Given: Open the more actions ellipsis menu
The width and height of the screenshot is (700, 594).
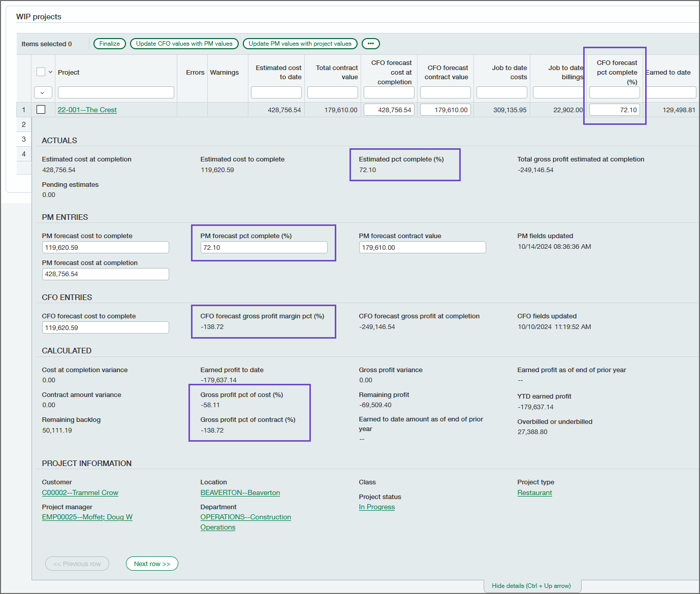Looking at the screenshot, I should [x=370, y=44].
